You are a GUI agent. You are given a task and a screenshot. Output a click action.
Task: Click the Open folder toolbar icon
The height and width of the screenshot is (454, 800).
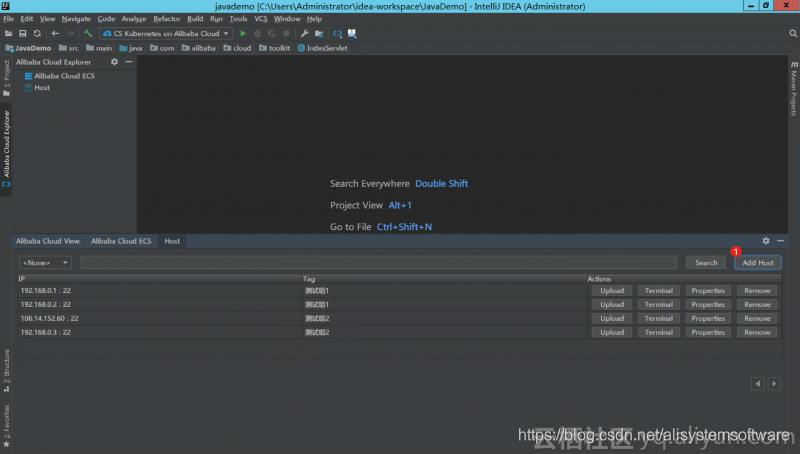[8, 34]
